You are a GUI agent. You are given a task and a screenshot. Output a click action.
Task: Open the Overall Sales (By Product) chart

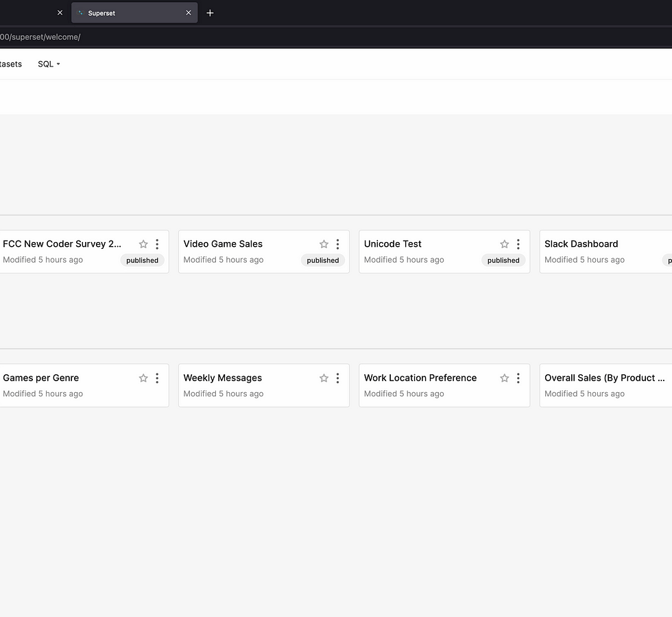point(604,378)
